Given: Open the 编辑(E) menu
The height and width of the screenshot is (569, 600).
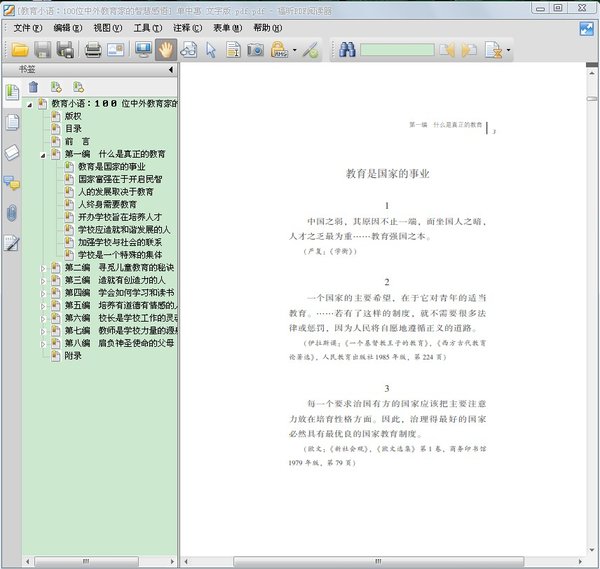Looking at the screenshot, I should 68,28.
